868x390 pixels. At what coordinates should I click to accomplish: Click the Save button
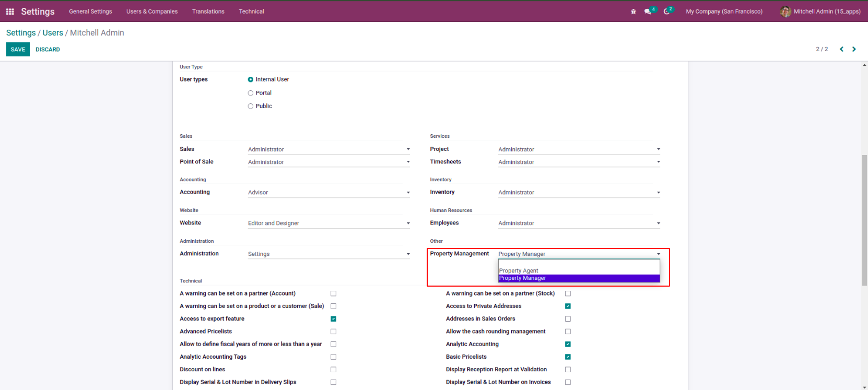tap(18, 50)
